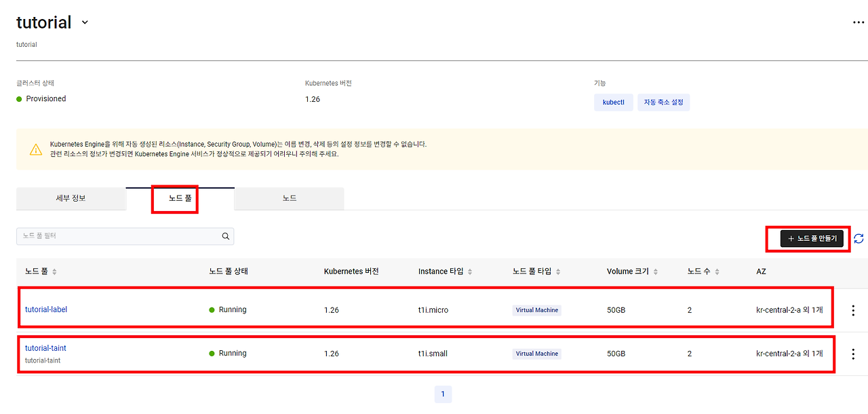Click the search magnifier icon in filter
The image size is (868, 414).
226,236
